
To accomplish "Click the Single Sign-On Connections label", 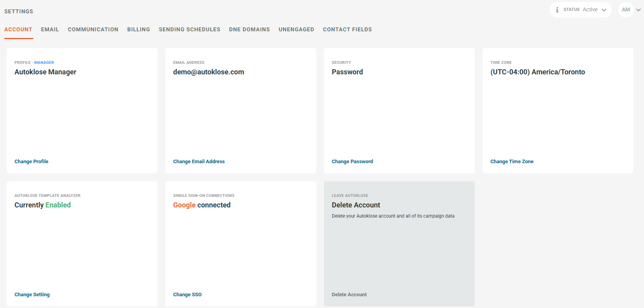I will [x=204, y=196].
